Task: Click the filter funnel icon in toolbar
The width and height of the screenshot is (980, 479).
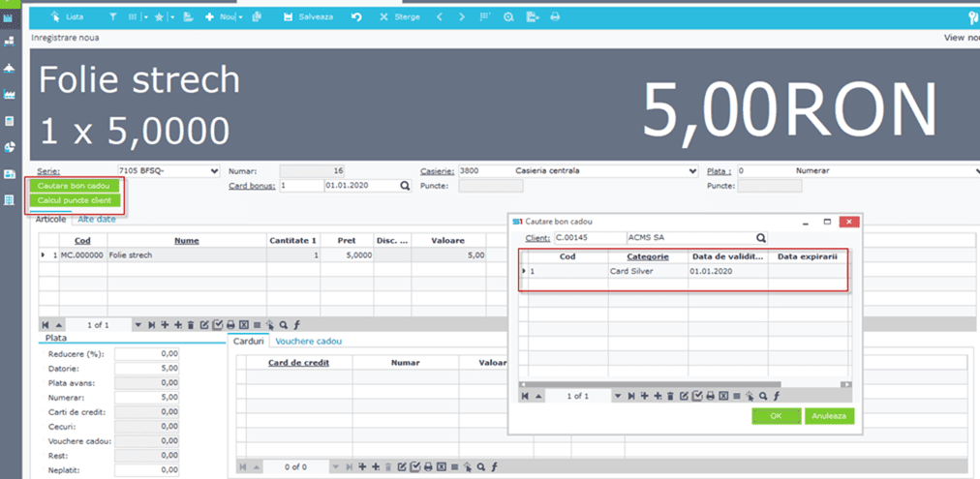Action: pyautogui.click(x=113, y=17)
